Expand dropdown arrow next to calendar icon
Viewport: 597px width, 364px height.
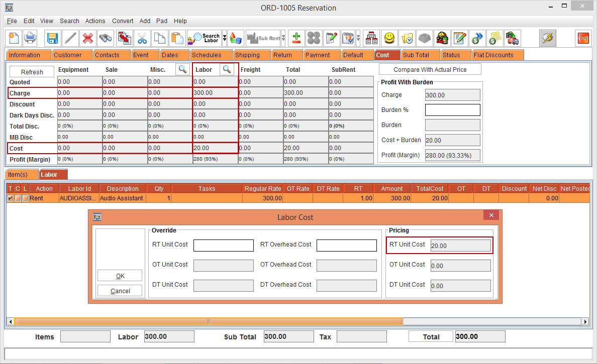point(358,38)
